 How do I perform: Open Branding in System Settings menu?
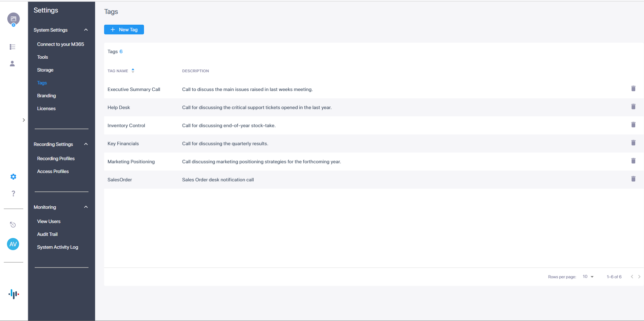click(46, 96)
